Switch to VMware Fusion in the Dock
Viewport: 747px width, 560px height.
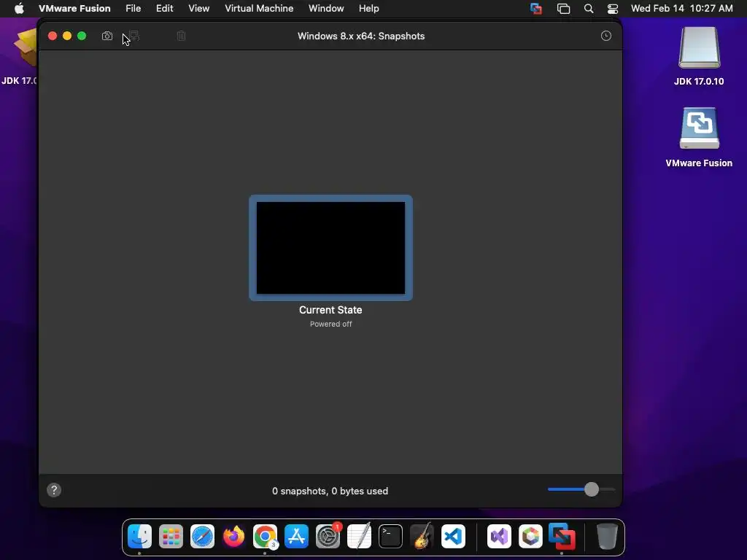(562, 537)
